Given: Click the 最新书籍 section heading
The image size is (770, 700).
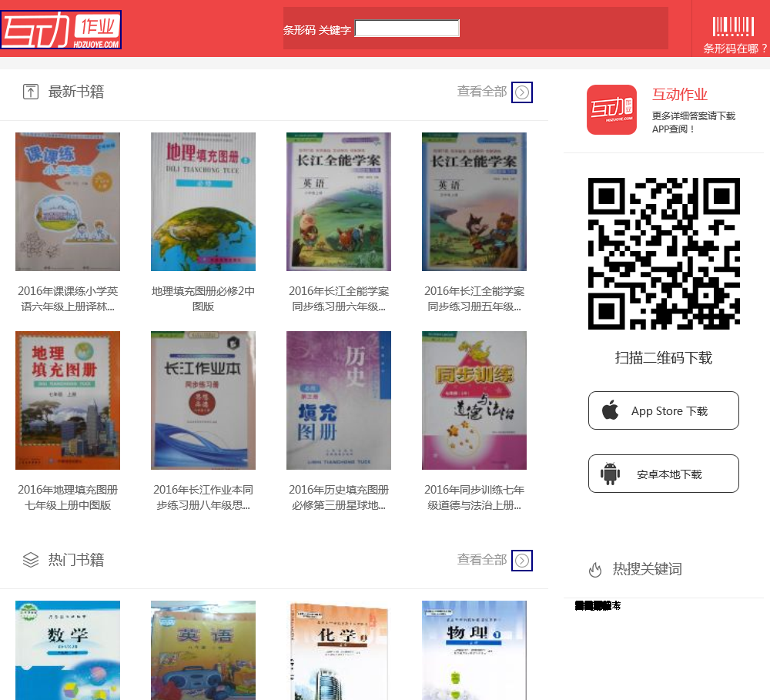Looking at the screenshot, I should tap(76, 92).
